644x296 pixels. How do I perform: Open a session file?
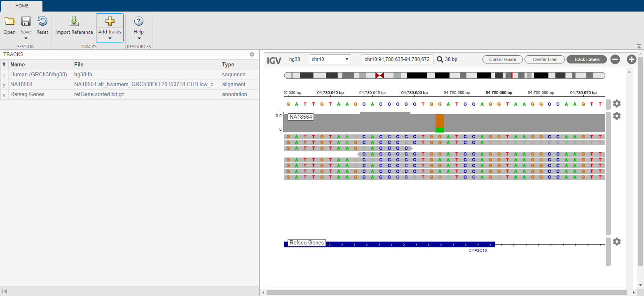tap(9, 25)
